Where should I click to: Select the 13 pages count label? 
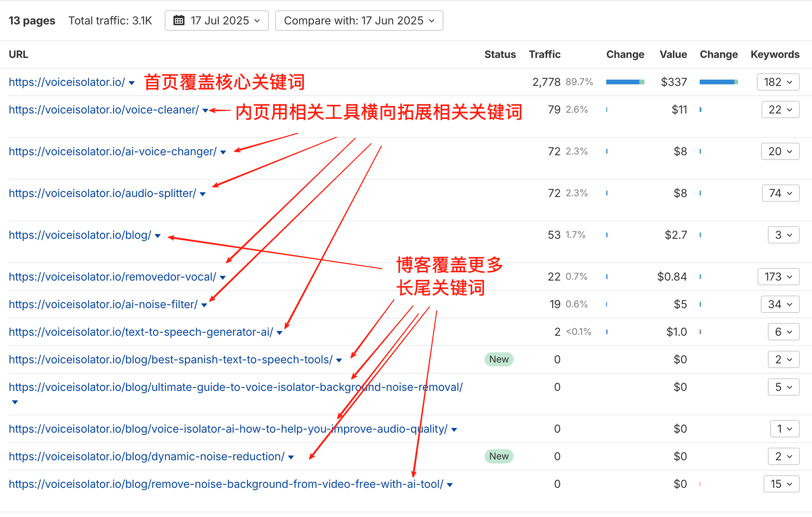pyautogui.click(x=32, y=20)
